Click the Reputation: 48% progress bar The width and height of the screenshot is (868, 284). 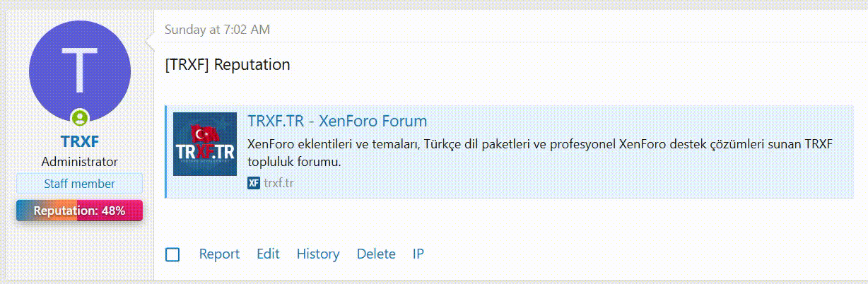click(79, 211)
